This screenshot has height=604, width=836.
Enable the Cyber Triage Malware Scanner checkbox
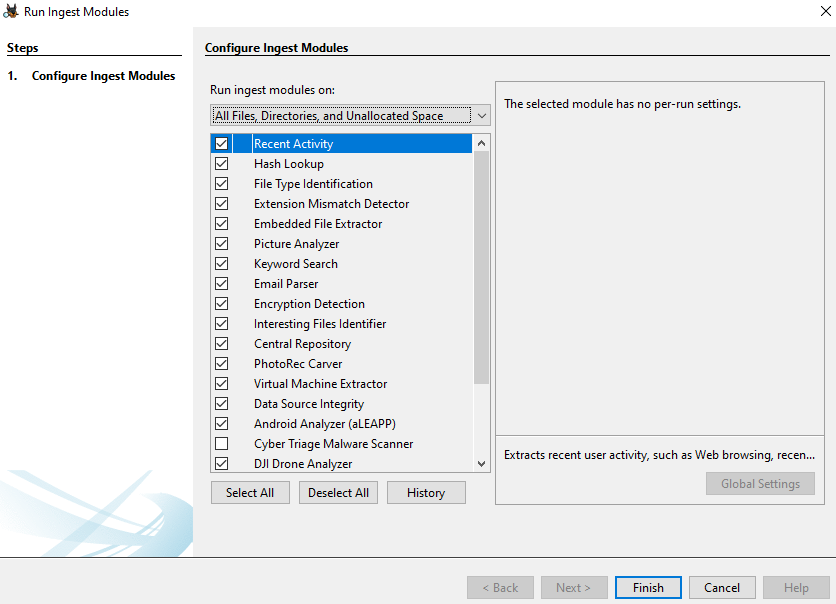point(221,444)
